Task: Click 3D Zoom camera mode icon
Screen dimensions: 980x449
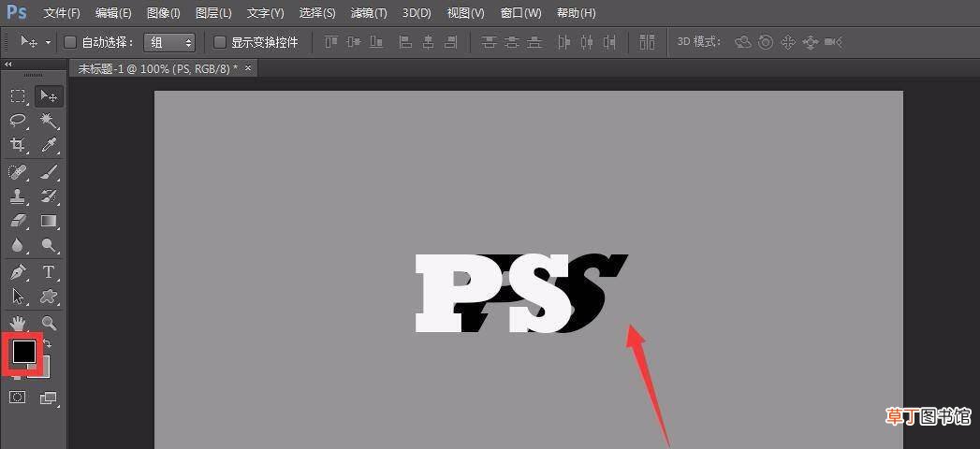Action: pyautogui.click(x=833, y=42)
